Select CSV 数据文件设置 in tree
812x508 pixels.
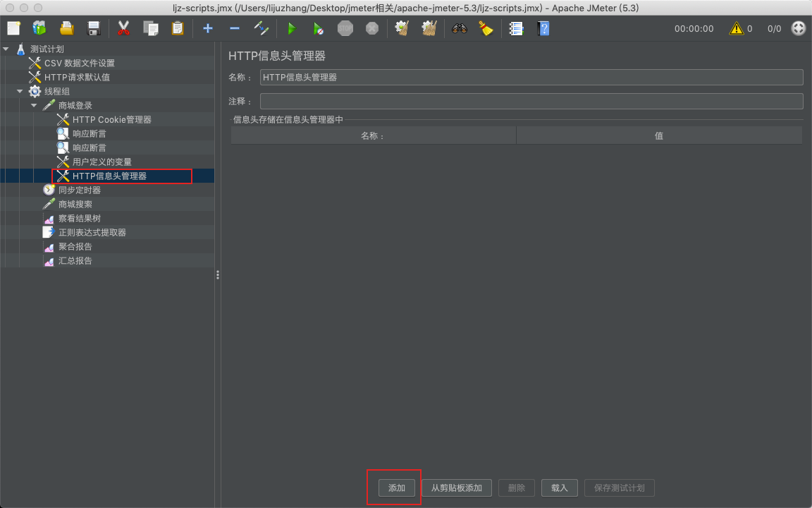pyautogui.click(x=79, y=64)
